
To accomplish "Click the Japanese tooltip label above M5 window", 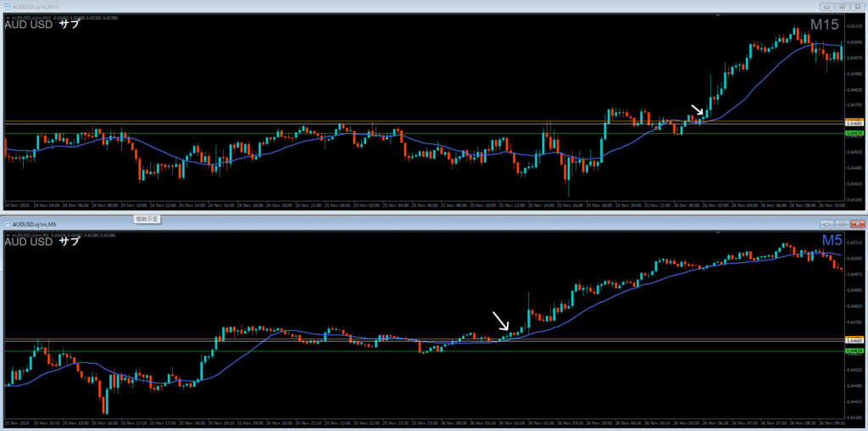I will [x=147, y=219].
